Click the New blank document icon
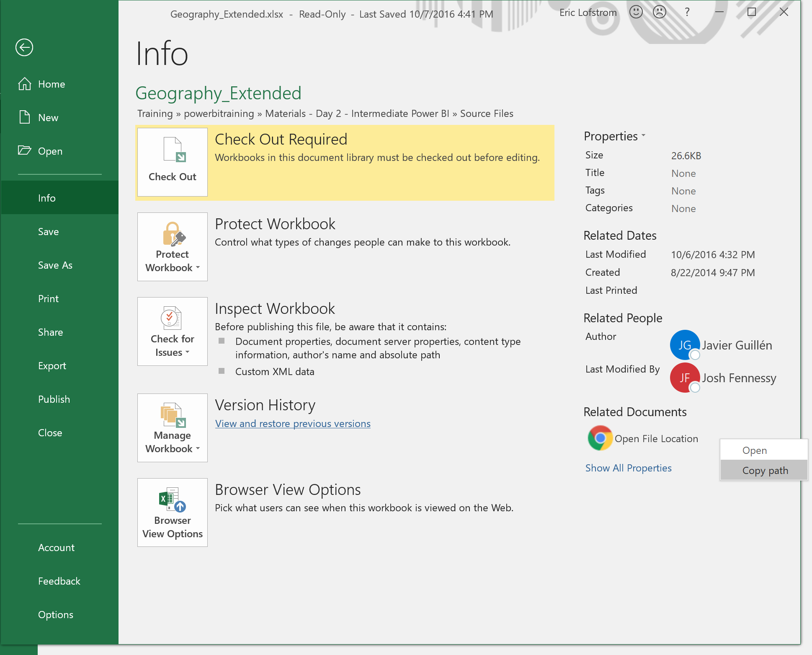Screen dimensions: 812x655 [25, 117]
